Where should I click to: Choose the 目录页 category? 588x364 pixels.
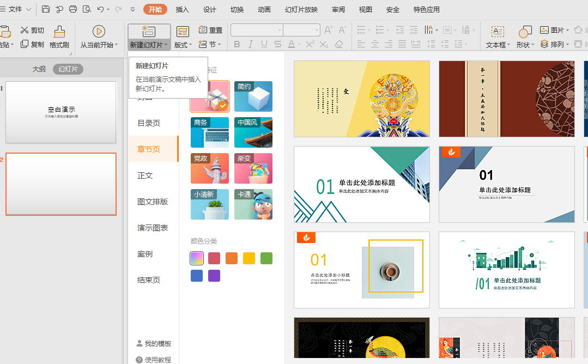click(x=149, y=123)
